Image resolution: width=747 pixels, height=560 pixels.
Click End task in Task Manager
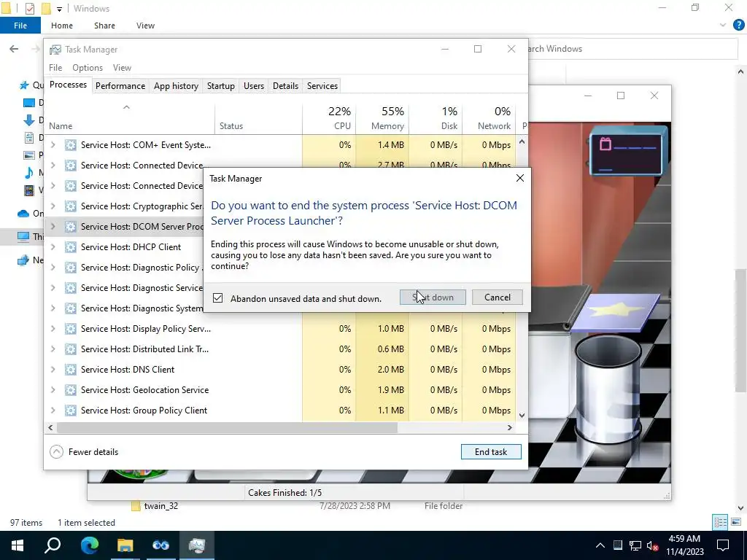coord(491,452)
